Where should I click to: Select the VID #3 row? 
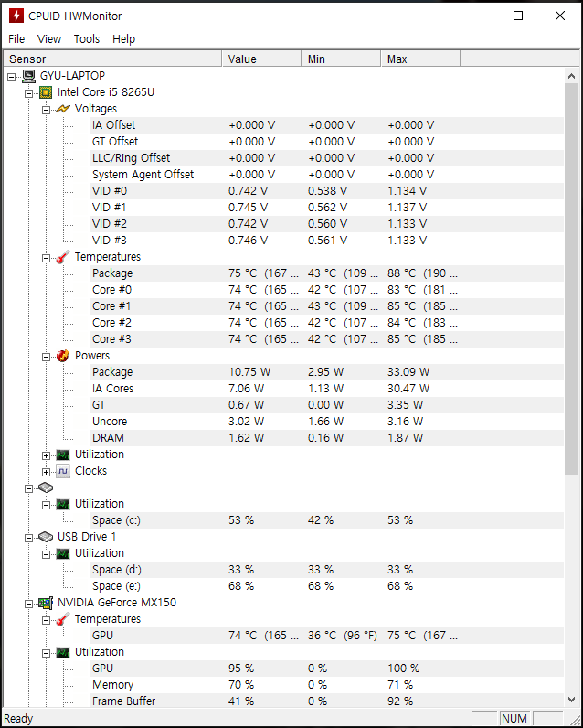click(327, 241)
